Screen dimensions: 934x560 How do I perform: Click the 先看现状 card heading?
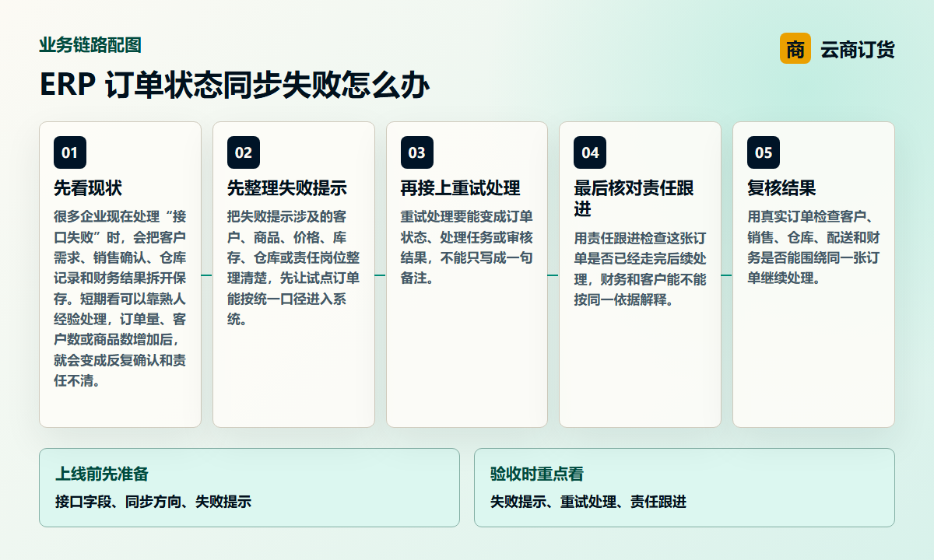point(88,188)
